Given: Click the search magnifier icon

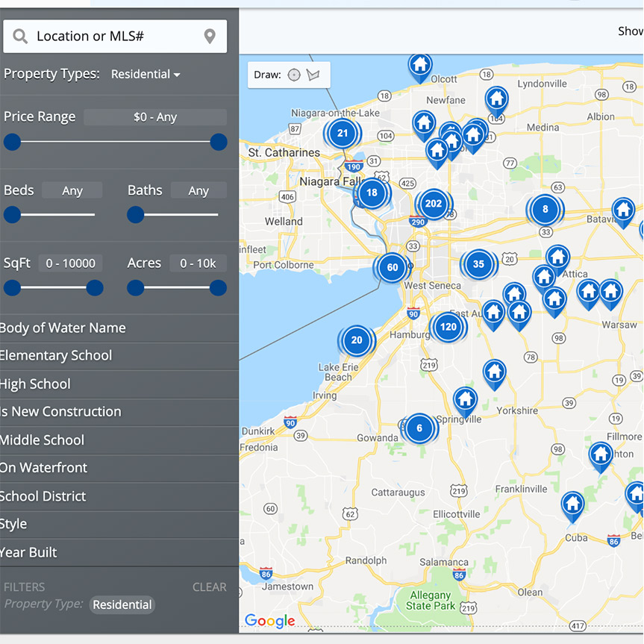Looking at the screenshot, I should [x=19, y=36].
